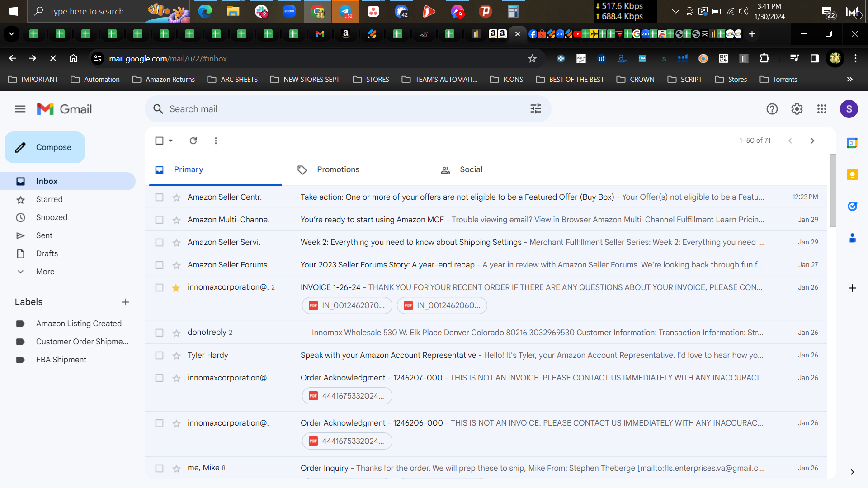Star the Tyler Hardy email
Image resolution: width=868 pixels, height=488 pixels.
176,356
